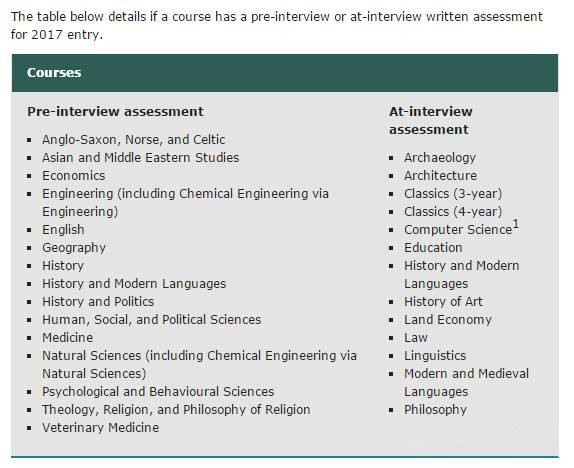This screenshot has height=468, width=574.
Task: Click Psychological and Behavioural Sciences
Action: [158, 391]
